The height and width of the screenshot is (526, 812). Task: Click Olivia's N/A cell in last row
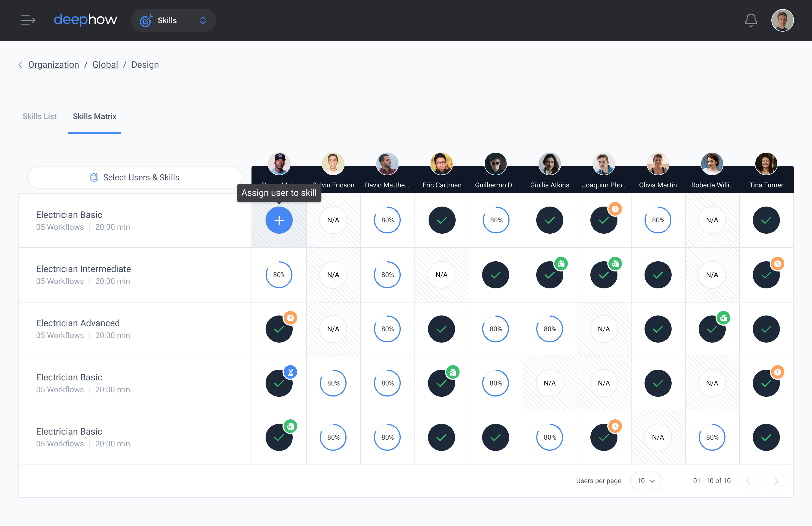658,438
